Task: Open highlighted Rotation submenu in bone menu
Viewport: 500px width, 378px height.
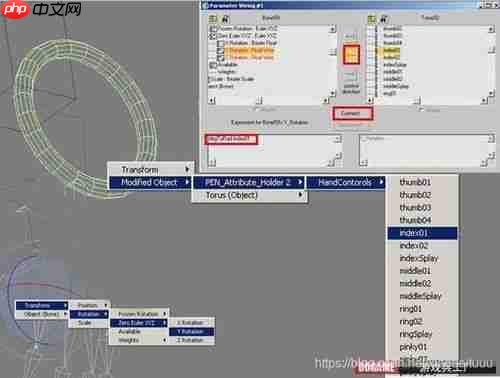Action: tap(89, 314)
